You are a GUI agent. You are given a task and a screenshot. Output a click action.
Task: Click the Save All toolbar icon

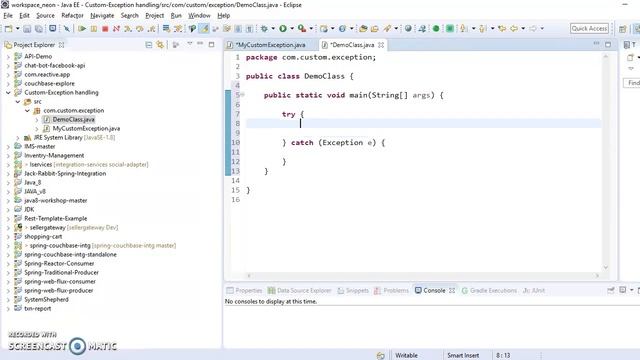[x=38, y=29]
